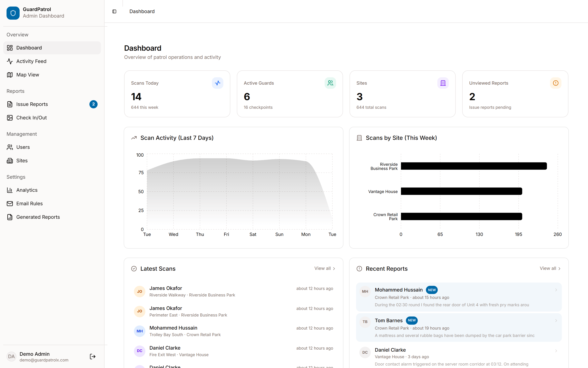Click the GuardPatrol shield logo
The width and height of the screenshot is (588, 368).
13,13
